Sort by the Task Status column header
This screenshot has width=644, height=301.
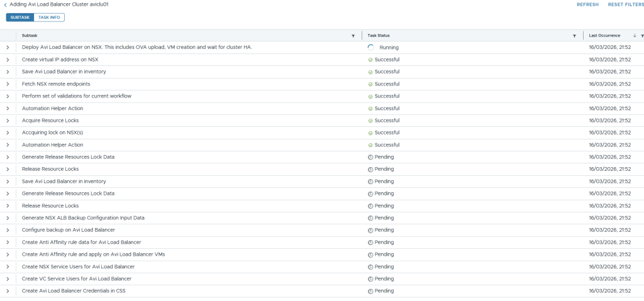click(x=379, y=36)
